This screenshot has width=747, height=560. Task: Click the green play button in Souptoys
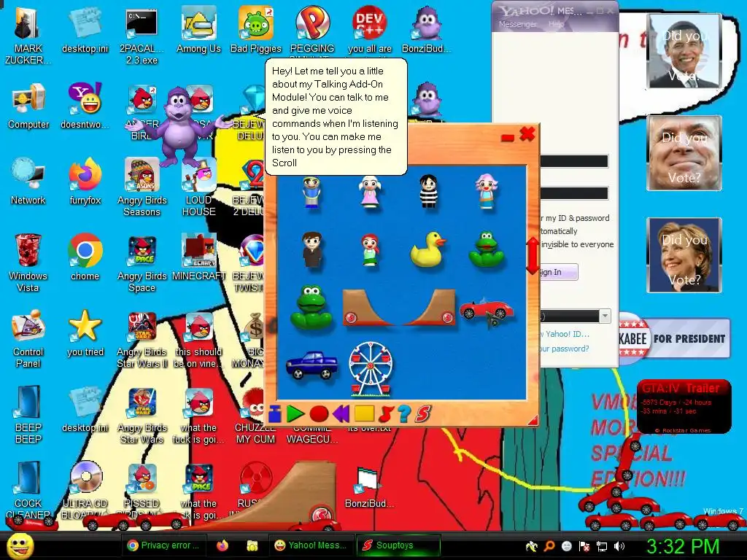click(295, 414)
